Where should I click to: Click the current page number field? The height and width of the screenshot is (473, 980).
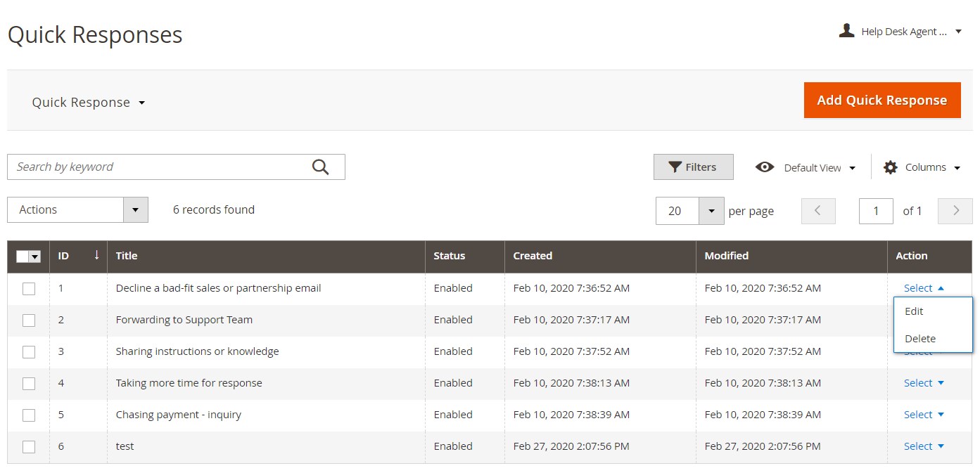pyautogui.click(x=876, y=211)
